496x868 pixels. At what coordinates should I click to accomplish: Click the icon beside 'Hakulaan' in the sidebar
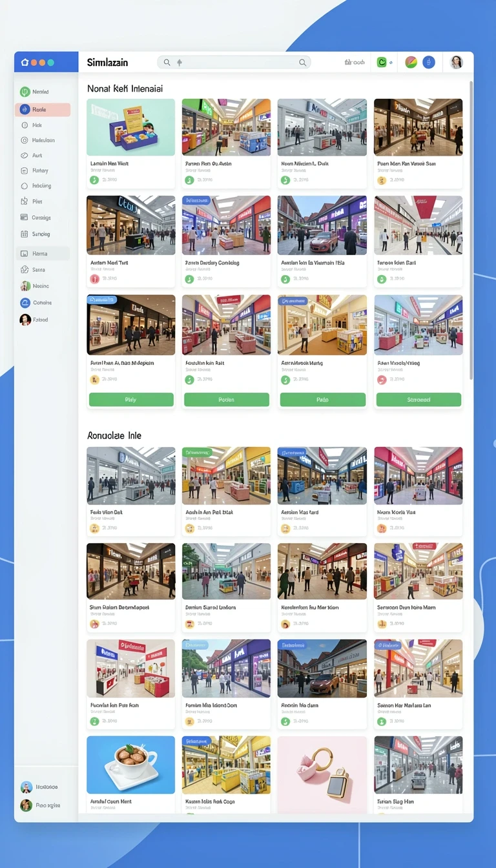pyautogui.click(x=25, y=140)
